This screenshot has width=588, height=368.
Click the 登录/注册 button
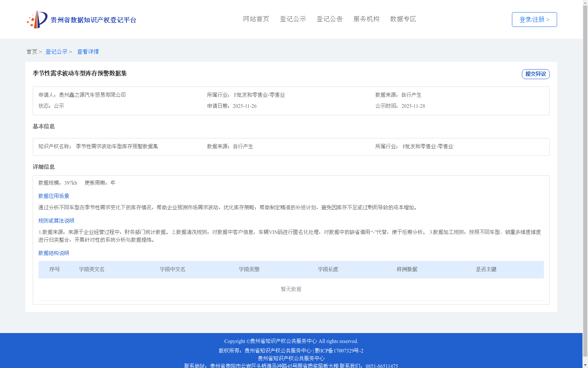534,20
